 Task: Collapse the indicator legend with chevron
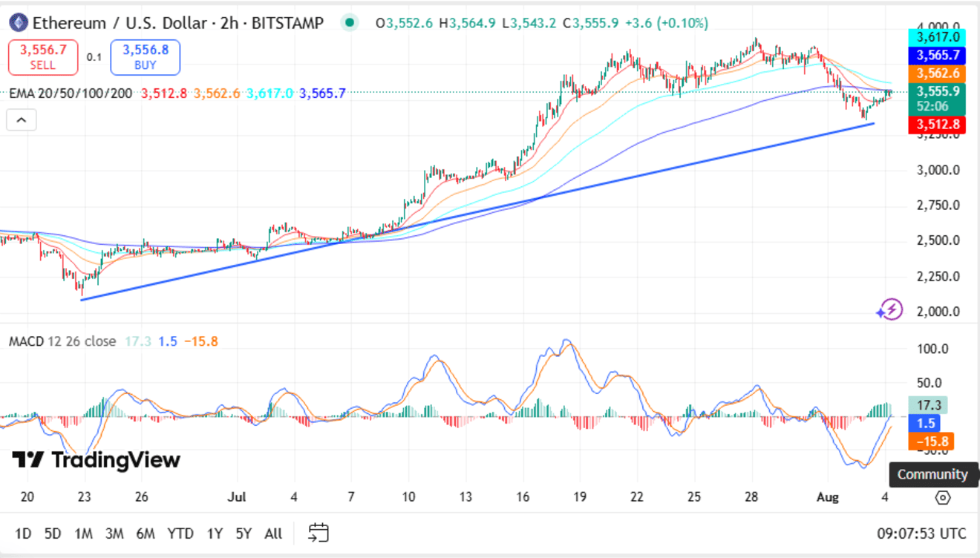pos(22,119)
